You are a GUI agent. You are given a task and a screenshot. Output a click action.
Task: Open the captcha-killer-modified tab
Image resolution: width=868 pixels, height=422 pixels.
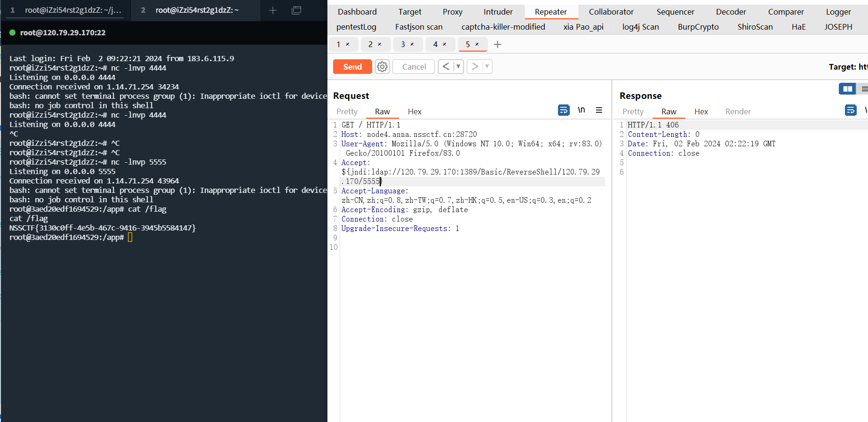point(503,27)
